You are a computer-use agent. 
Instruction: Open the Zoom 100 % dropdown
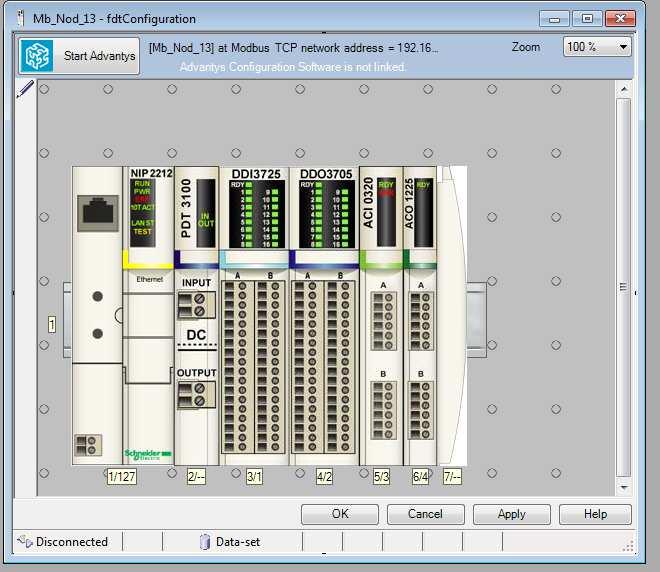tap(597, 47)
